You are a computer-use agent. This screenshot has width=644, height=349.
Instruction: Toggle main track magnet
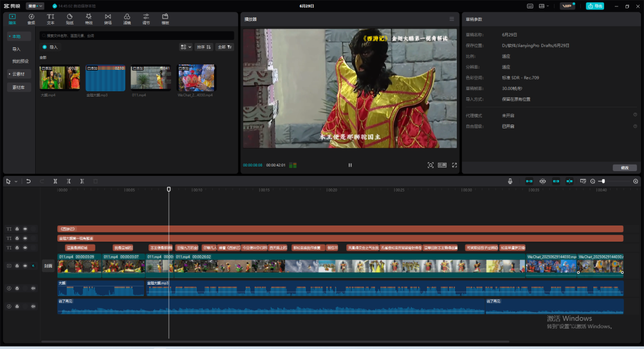[529, 181]
